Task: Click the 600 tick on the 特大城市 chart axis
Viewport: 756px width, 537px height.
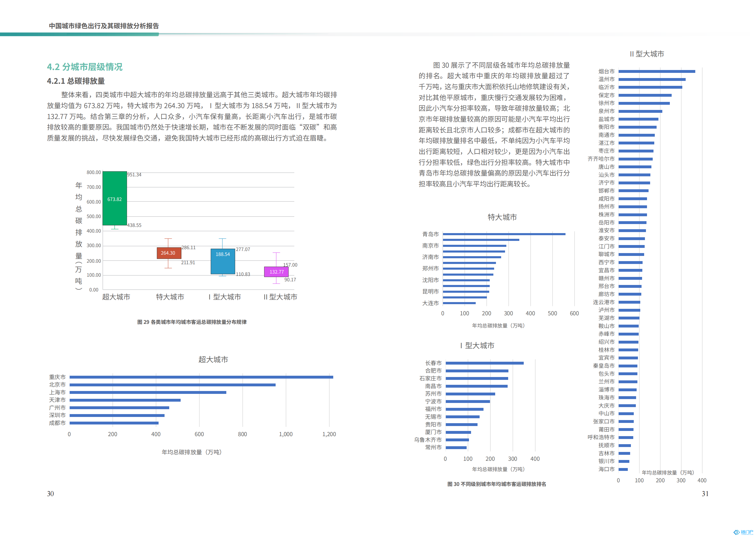Action: pyautogui.click(x=574, y=313)
